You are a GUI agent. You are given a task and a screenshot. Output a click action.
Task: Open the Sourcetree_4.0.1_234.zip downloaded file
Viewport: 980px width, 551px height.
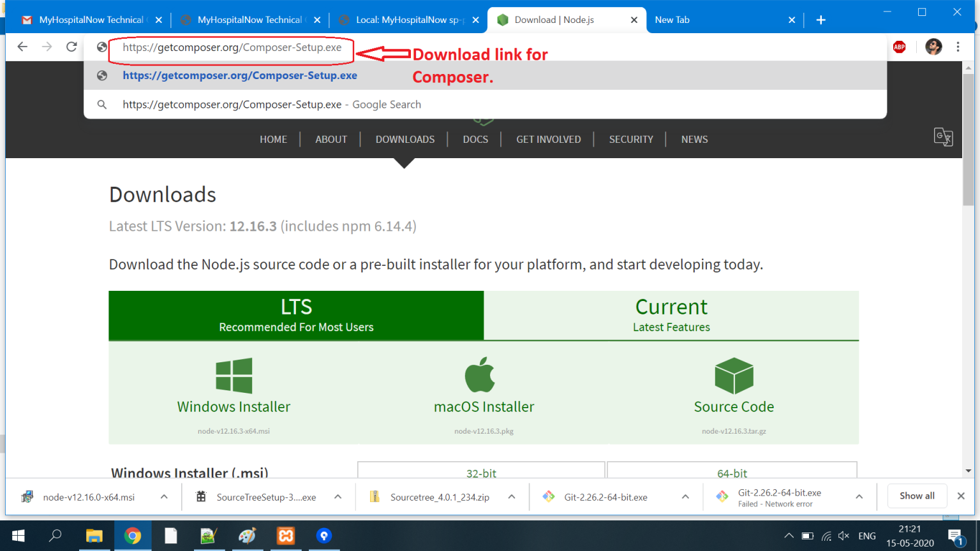coord(440,497)
